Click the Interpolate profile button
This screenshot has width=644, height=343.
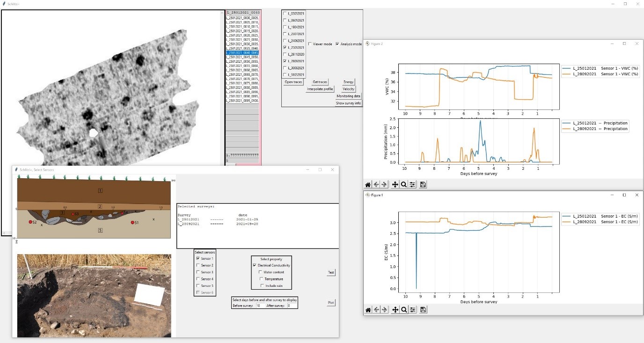pos(320,89)
